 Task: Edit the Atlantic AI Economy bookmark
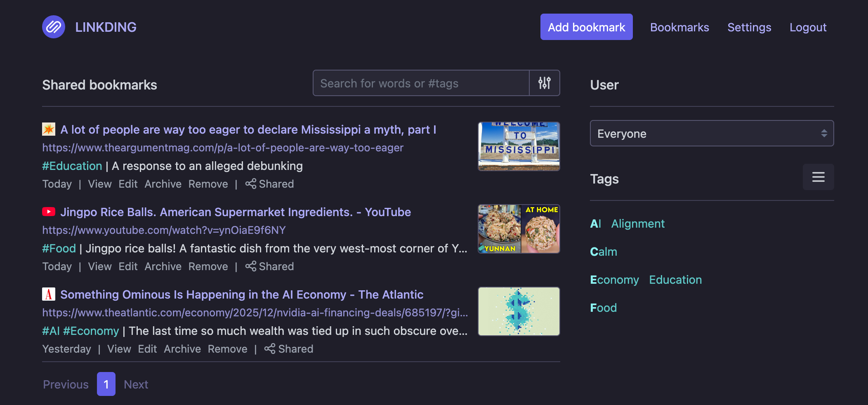click(x=147, y=349)
